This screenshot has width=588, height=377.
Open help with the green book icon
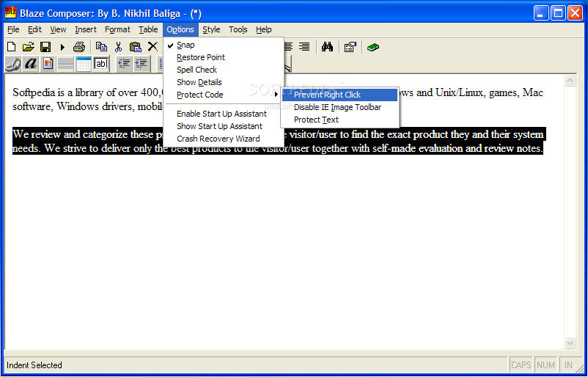point(373,47)
